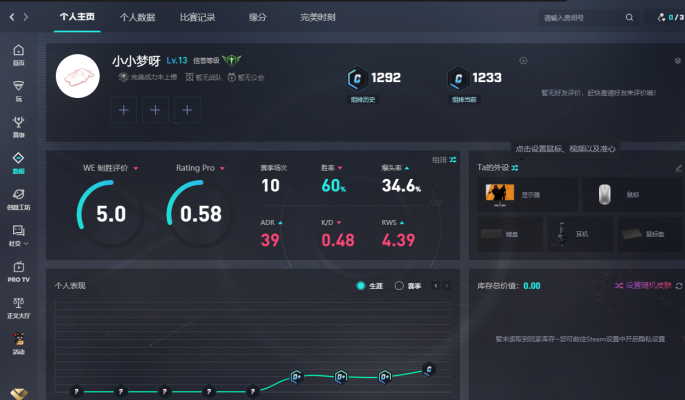Click the pencil edit icon for peripherals

(x=679, y=168)
